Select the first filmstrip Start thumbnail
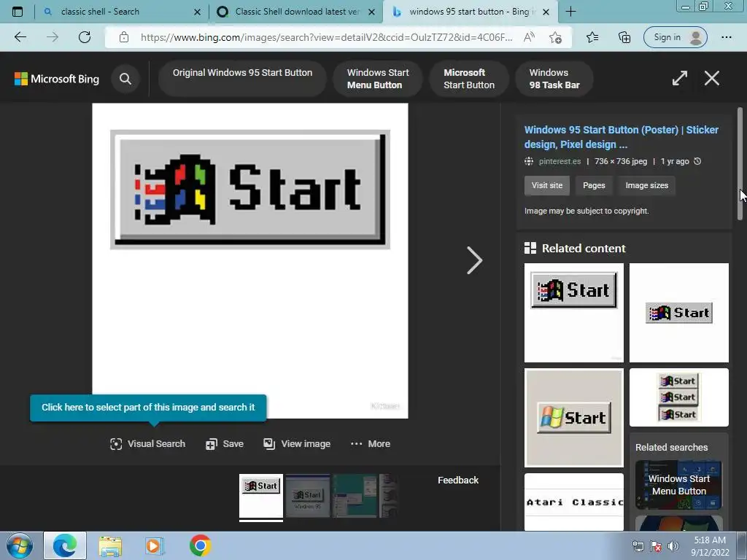747x560 pixels. [260, 496]
